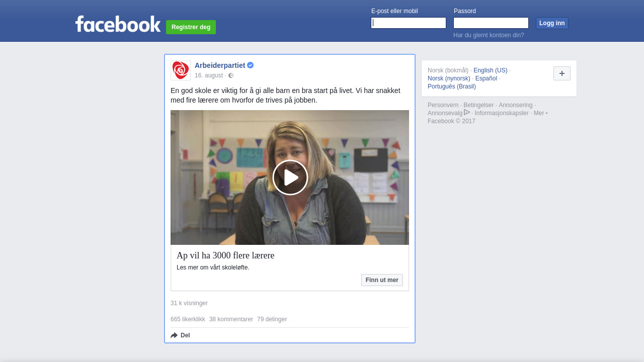This screenshot has height=362, width=644.
Task: Click Les mer om vårt skoleløfte text
Action: (213, 267)
